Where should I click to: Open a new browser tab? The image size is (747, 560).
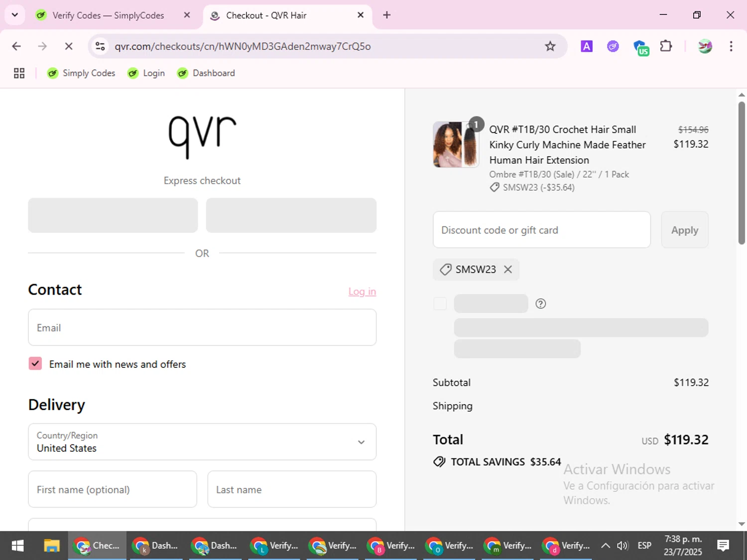coord(386,15)
